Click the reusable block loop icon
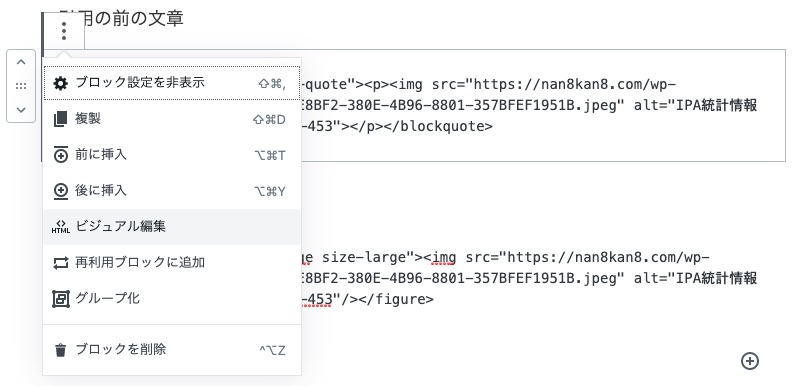Screen dimensions: 799x386 pos(61,263)
